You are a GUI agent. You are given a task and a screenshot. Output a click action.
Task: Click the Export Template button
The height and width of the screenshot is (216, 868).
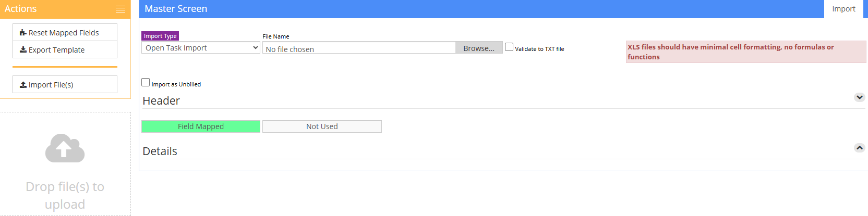click(x=65, y=50)
